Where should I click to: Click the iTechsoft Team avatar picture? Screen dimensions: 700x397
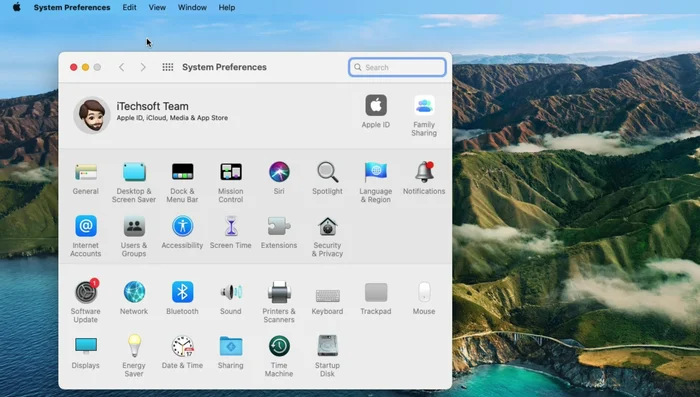coord(92,115)
